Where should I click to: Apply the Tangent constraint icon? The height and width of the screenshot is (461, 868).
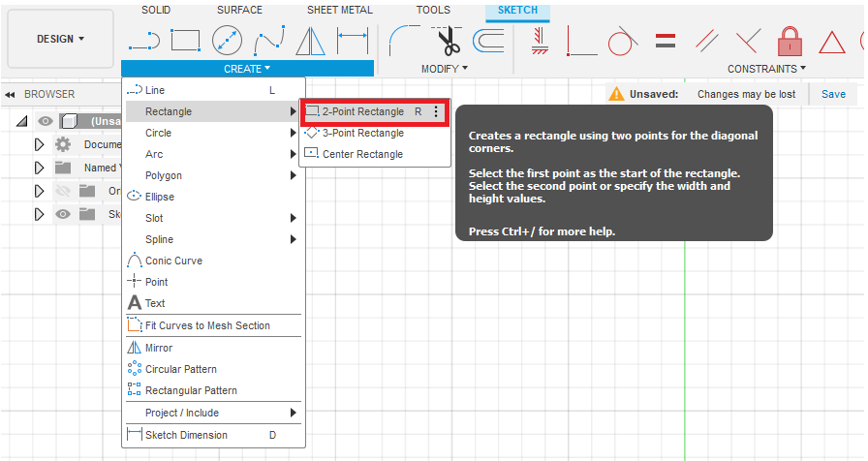623,41
